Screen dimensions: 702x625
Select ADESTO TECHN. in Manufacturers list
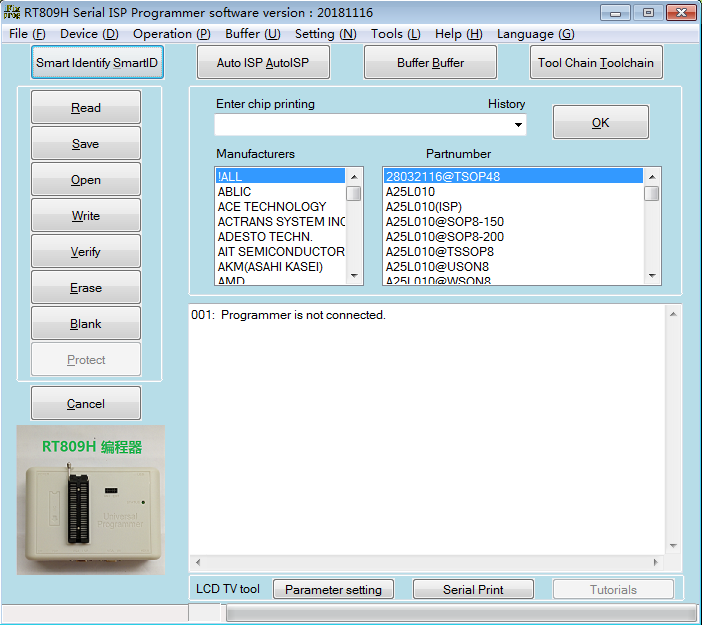(265, 237)
